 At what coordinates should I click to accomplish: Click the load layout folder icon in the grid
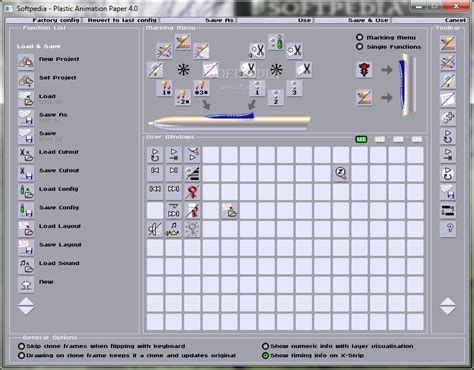tap(229, 210)
